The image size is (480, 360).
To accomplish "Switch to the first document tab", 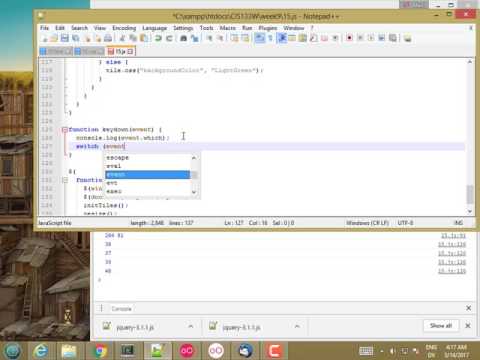I will click(x=56, y=51).
